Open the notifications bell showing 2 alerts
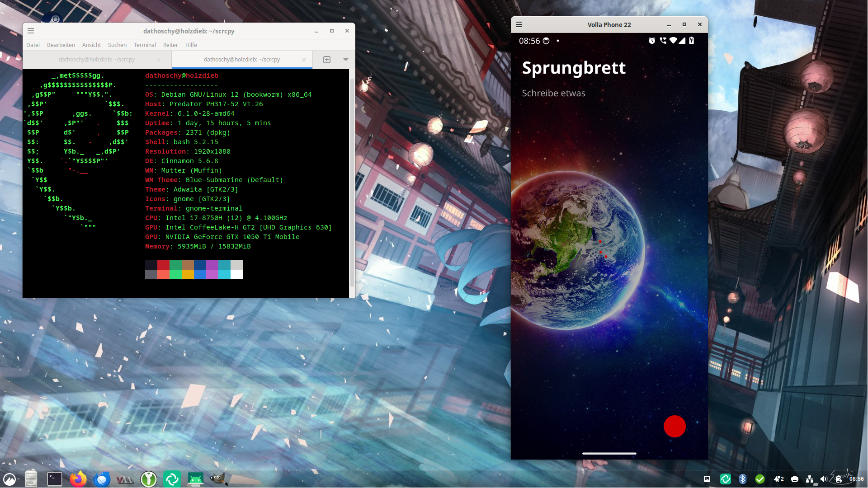The width and height of the screenshot is (868, 488). (778, 479)
